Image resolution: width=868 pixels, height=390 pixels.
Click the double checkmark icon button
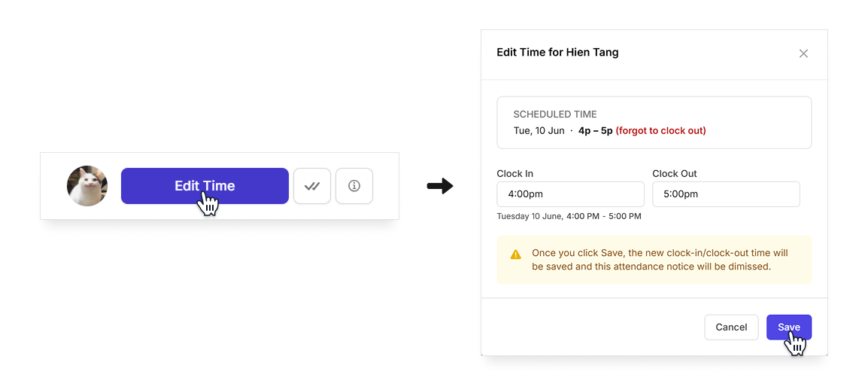(x=312, y=186)
